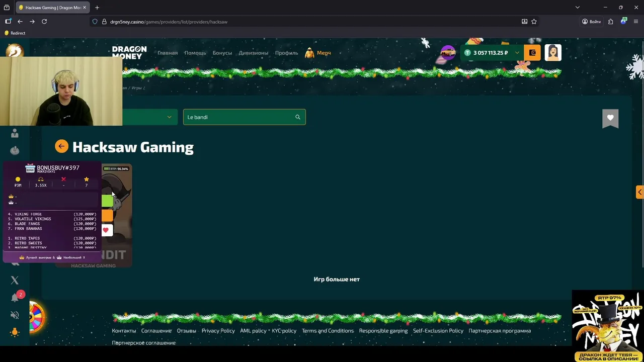Expand the balance currency dropdown chevron
Image resolution: width=644 pixels, height=362 pixels.
517,53
